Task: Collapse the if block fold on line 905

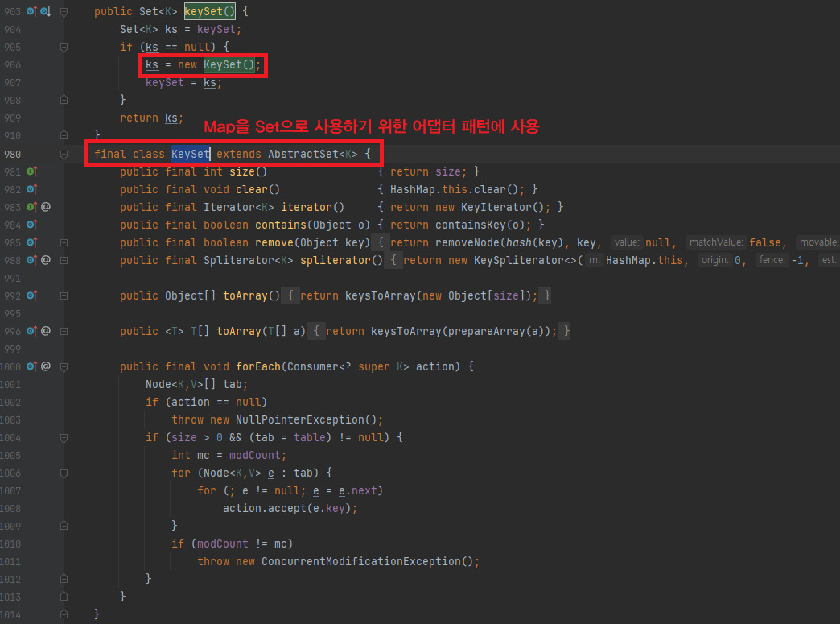Action: point(64,48)
